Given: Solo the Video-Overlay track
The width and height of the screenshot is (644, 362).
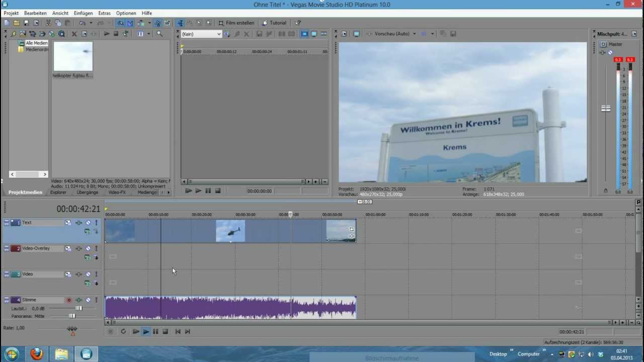Looking at the screenshot, I should [96, 248].
